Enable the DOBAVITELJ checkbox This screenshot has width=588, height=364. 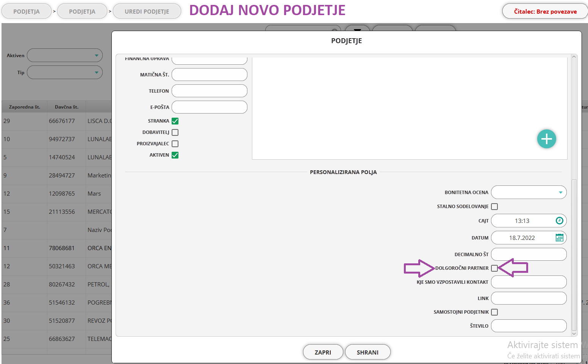coord(175,132)
